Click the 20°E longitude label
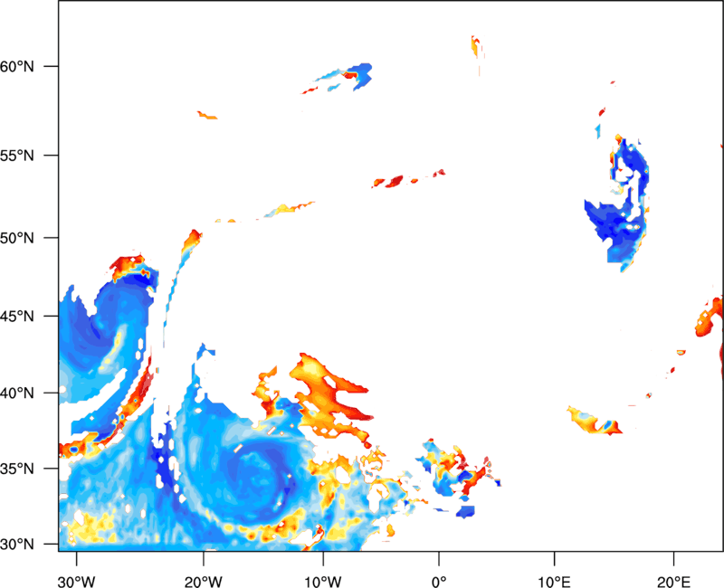 point(673,582)
